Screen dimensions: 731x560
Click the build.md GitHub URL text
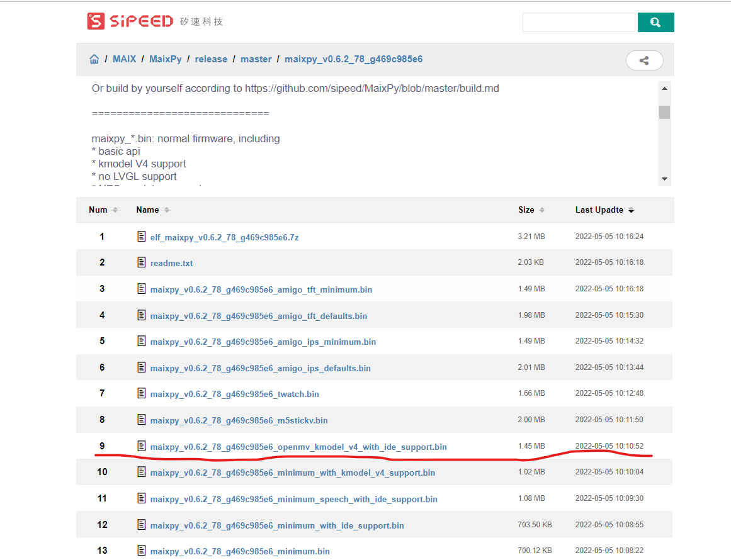point(372,89)
